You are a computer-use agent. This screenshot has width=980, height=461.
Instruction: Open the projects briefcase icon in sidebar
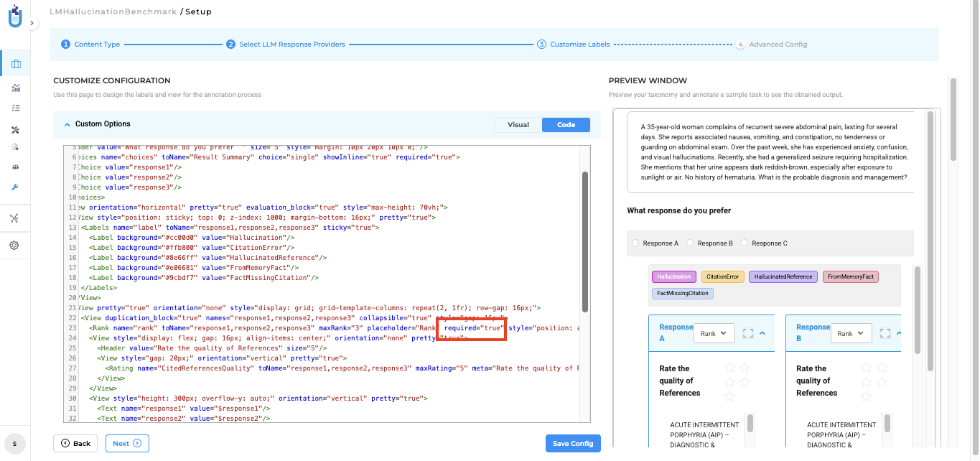(x=15, y=64)
